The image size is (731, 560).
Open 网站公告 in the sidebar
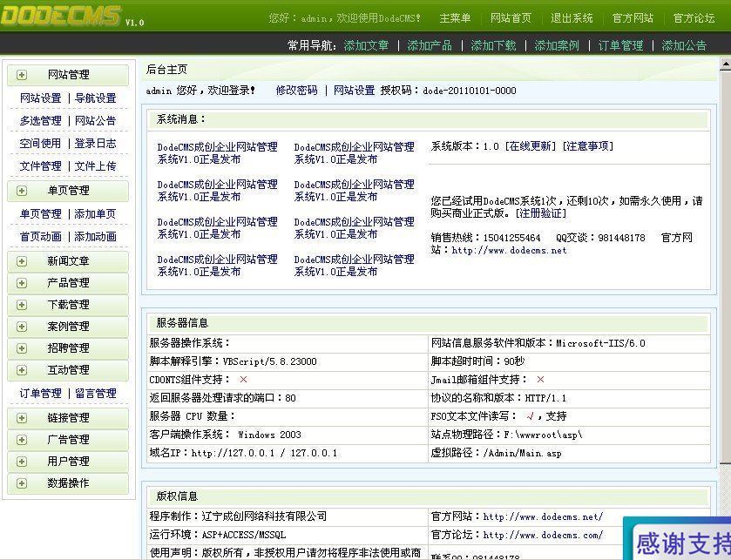pyautogui.click(x=96, y=121)
